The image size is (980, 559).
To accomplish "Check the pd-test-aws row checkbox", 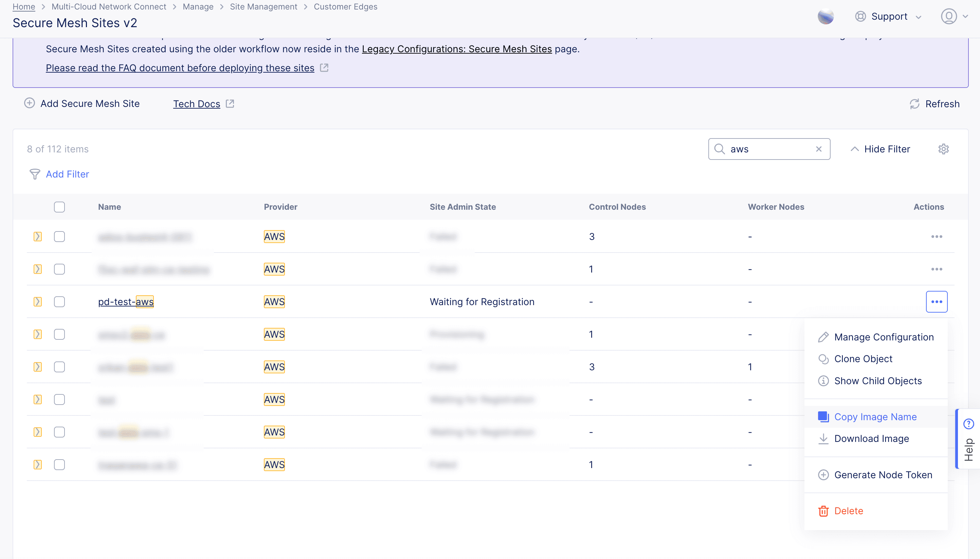I will pyautogui.click(x=59, y=302).
